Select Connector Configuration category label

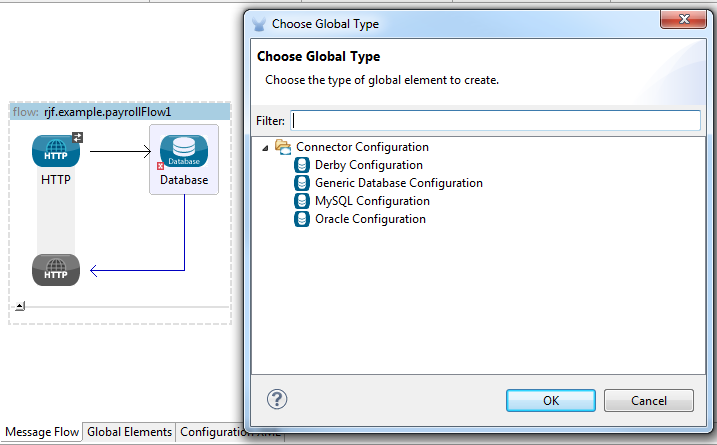click(x=362, y=147)
